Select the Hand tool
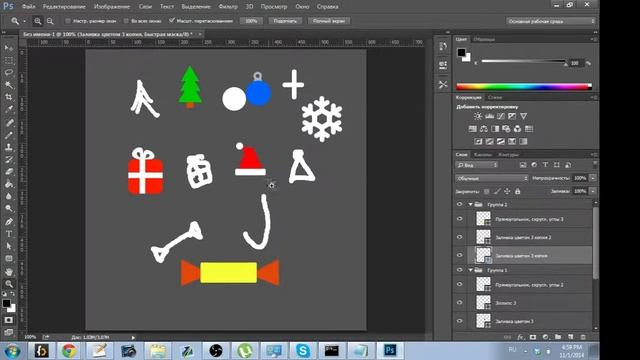This screenshot has width=640, height=360. tap(9, 271)
